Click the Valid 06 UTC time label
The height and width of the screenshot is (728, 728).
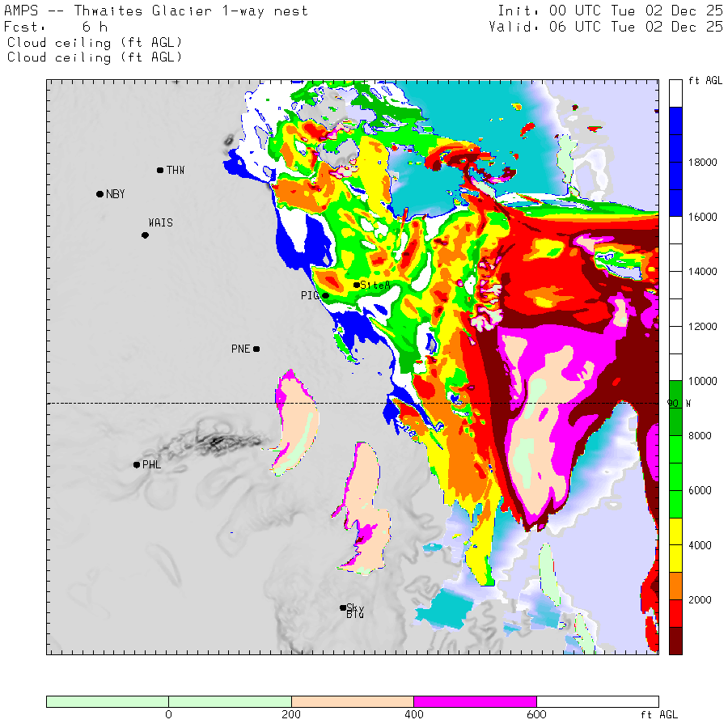click(x=606, y=27)
